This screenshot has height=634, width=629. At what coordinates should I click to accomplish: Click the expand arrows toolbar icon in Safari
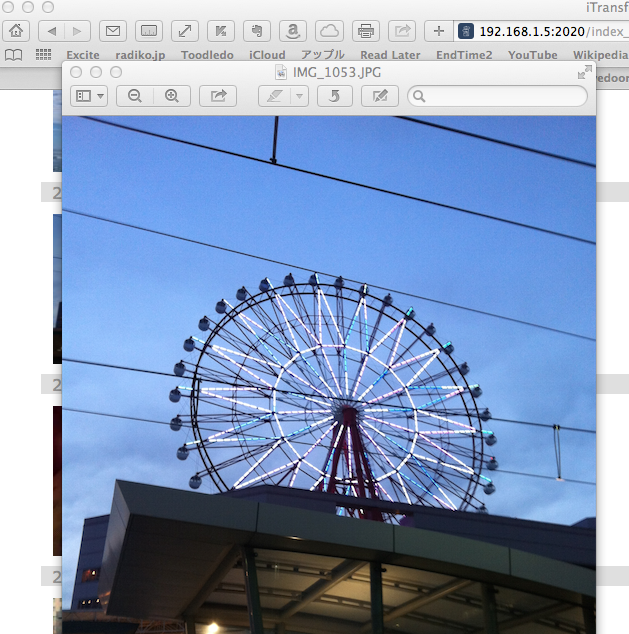coord(185,31)
